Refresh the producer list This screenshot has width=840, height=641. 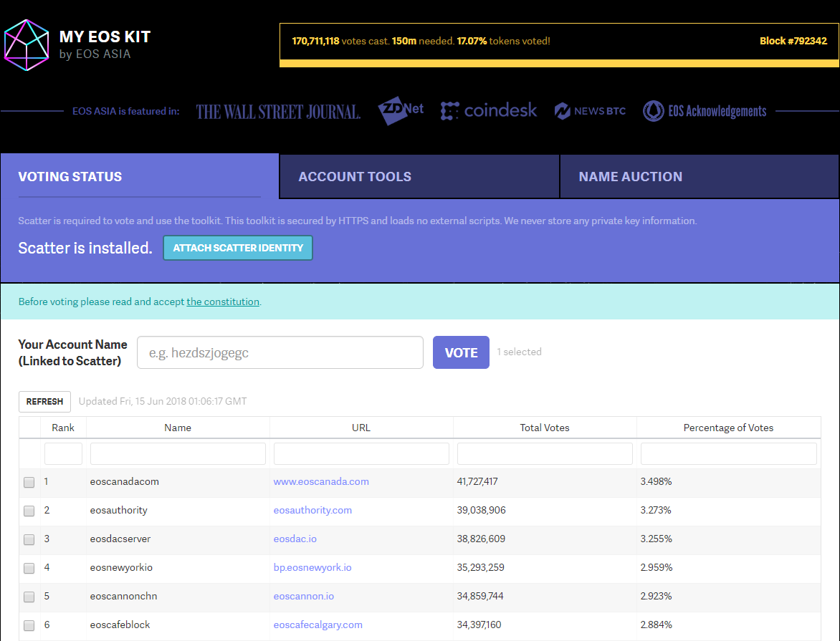coord(45,402)
